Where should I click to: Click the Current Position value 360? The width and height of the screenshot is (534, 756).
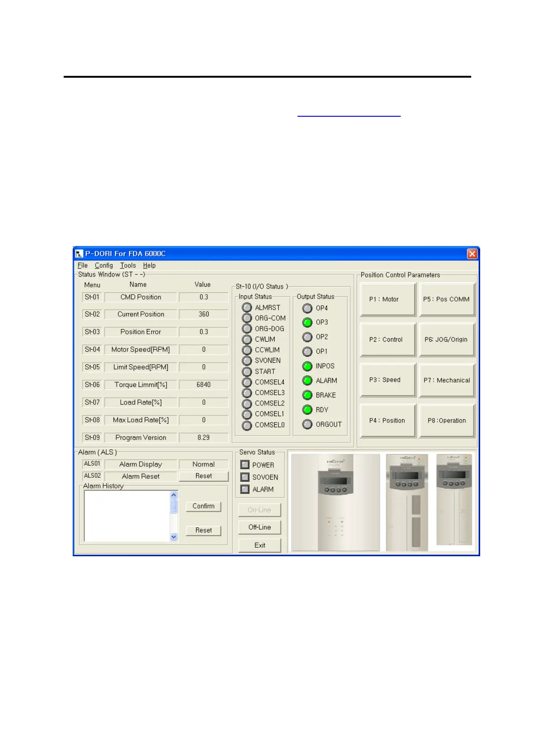[204, 314]
